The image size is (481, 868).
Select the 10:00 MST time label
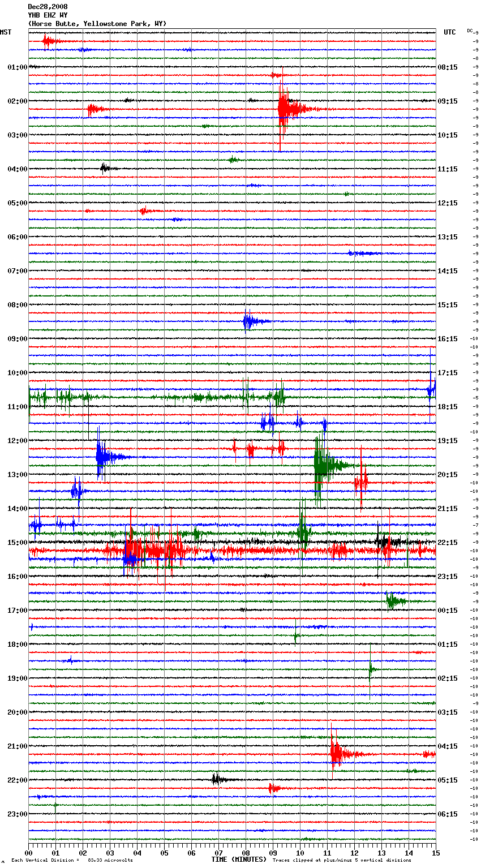pos(18,373)
